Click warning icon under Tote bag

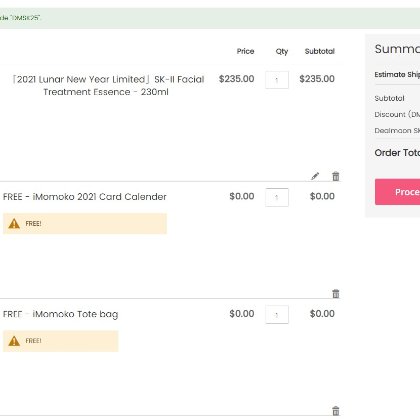(x=14, y=341)
